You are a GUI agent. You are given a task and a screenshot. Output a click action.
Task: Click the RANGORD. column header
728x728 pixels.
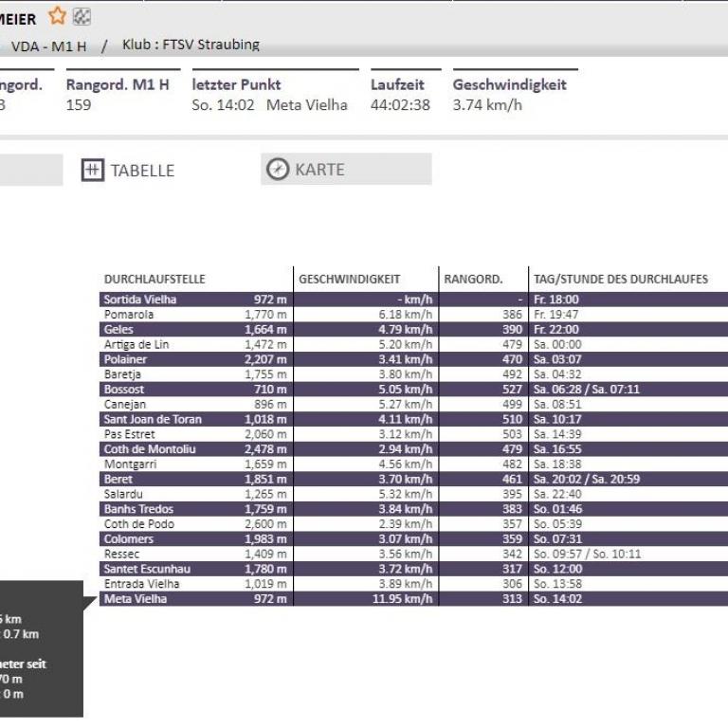473,280
